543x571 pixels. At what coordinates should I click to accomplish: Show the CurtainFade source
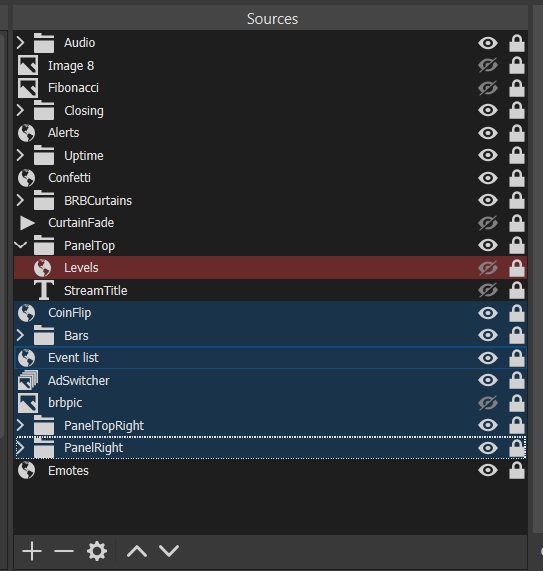click(x=488, y=223)
